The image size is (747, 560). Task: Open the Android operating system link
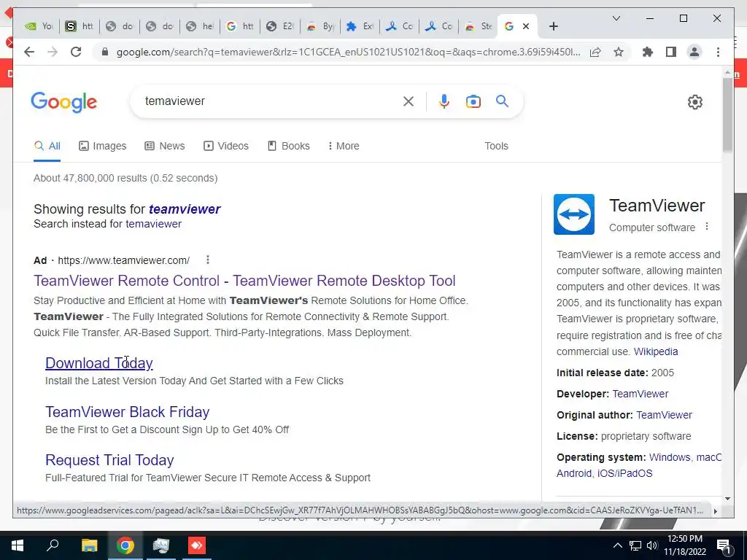(573, 473)
